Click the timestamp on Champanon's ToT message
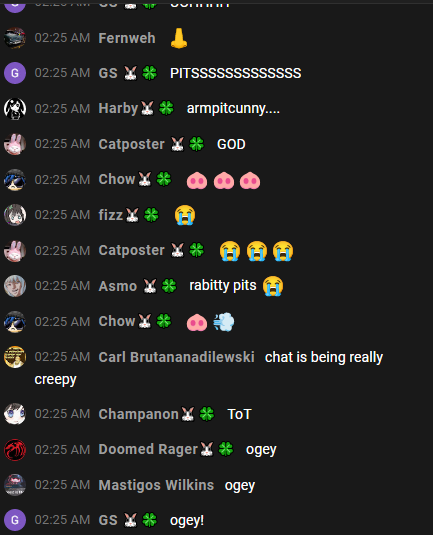433x535 pixels. click(x=62, y=414)
